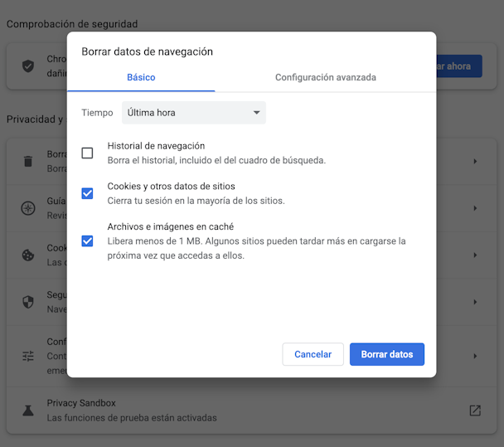The image size is (504, 447).
Task: Uncheck Cookies y otros datos de sitios
Action: point(87,193)
